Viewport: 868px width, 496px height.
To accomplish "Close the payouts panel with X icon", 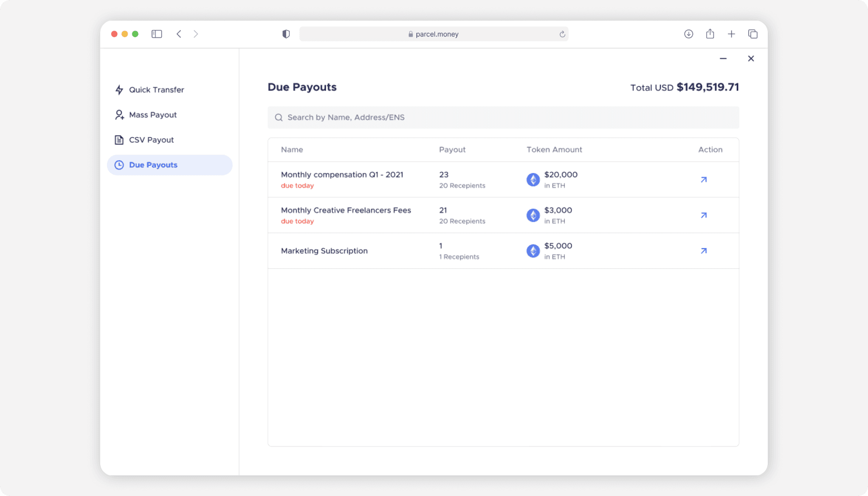I will click(x=751, y=59).
